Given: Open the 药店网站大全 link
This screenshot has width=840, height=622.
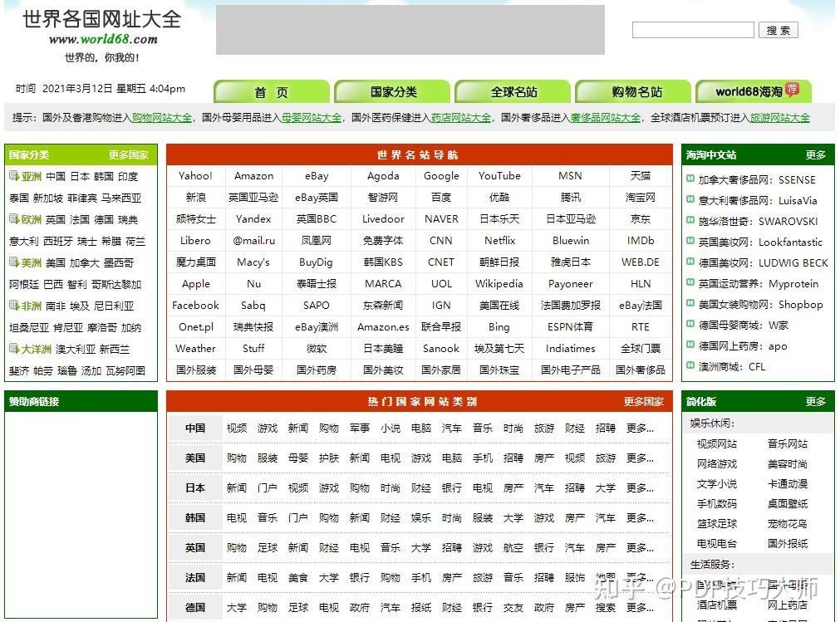Looking at the screenshot, I should [x=461, y=118].
